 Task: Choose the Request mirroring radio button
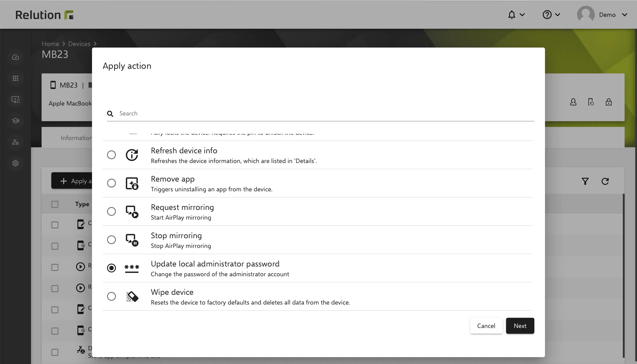pyautogui.click(x=111, y=211)
